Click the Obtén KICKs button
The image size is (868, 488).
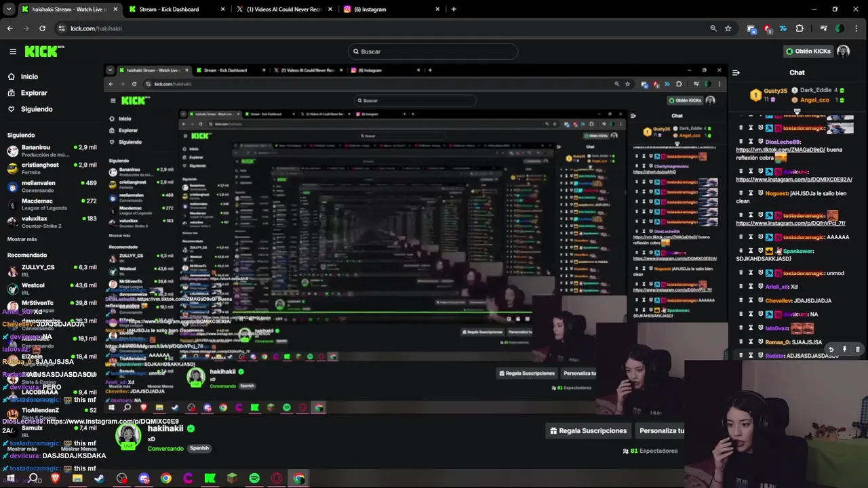(x=807, y=52)
